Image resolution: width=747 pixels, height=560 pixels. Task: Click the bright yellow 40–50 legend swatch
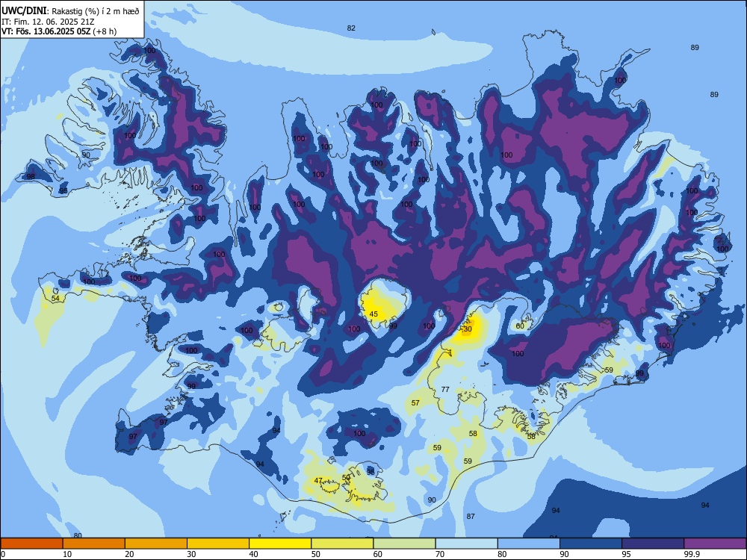280,544
